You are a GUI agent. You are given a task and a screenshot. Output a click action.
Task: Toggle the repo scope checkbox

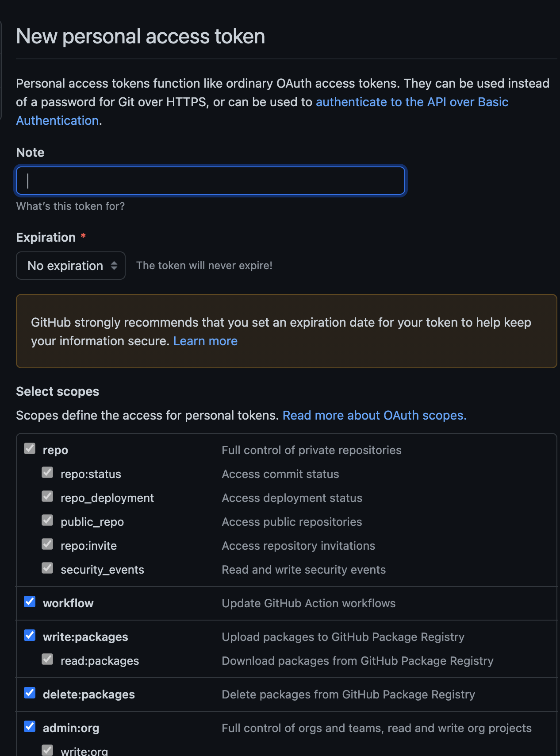point(30,449)
